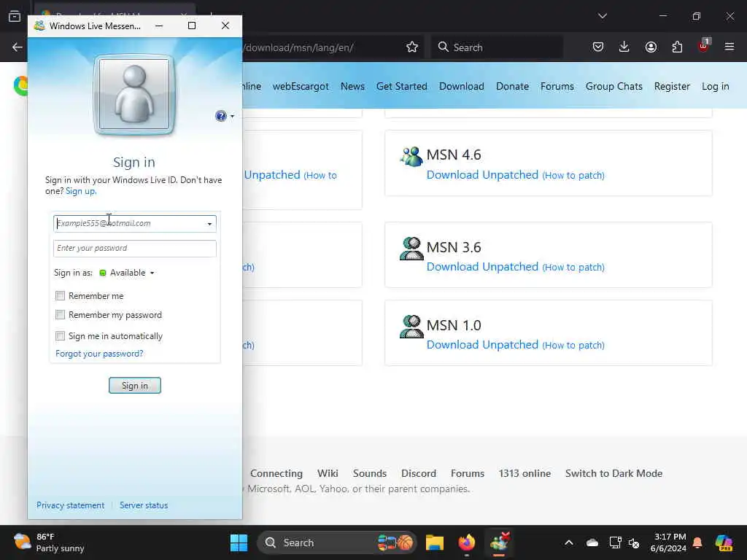Open the Windows Start button
Screen dimensions: 747x560
click(239, 542)
